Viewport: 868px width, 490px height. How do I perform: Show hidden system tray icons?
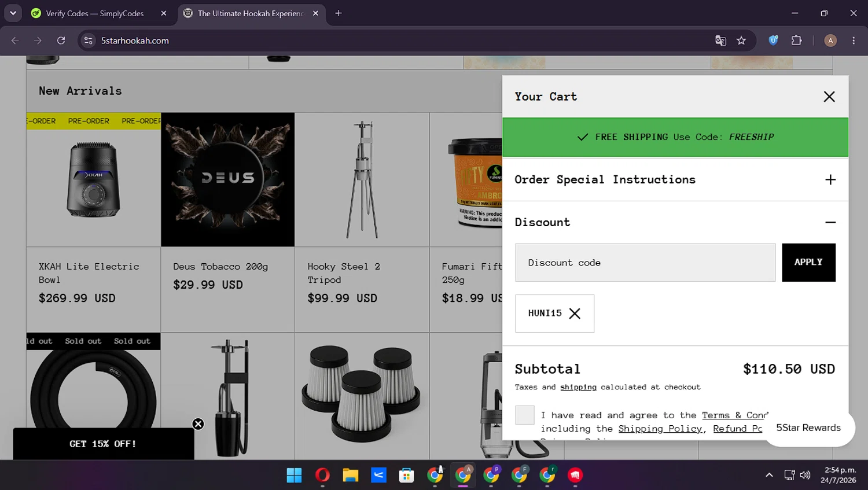pyautogui.click(x=769, y=475)
